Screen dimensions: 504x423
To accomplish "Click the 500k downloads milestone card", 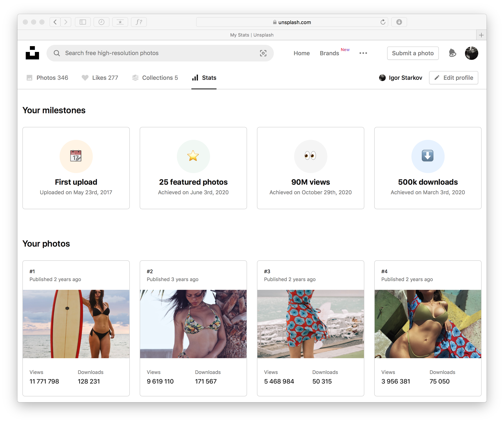I will click(x=427, y=168).
